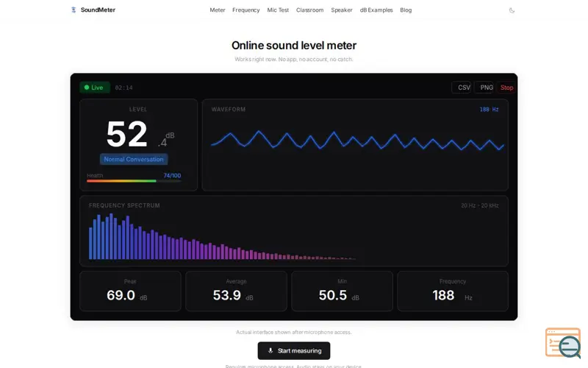This screenshot has width=588, height=368.
Task: Stop the measurement with Stop button
Action: coord(506,88)
